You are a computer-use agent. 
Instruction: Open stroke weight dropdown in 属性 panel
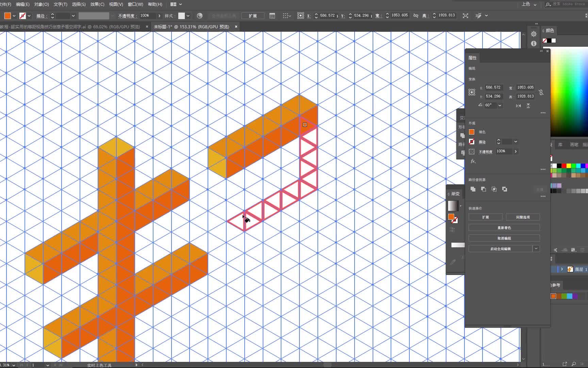coord(516,141)
